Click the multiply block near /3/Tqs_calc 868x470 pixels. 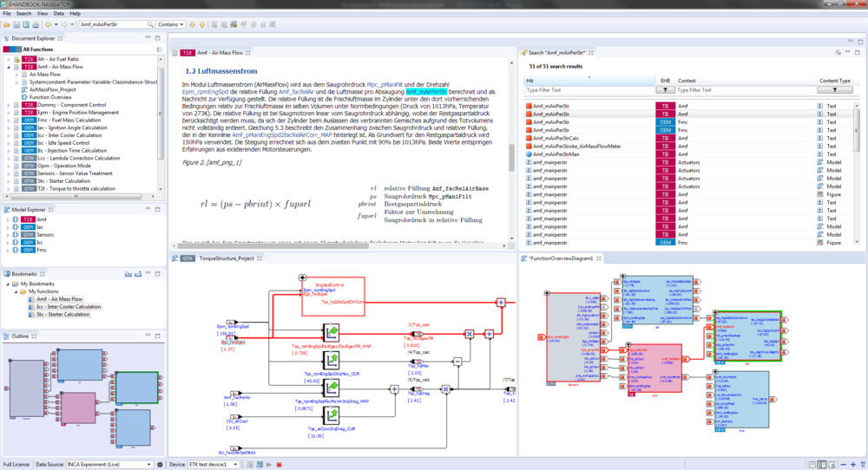pyautogui.click(x=470, y=334)
